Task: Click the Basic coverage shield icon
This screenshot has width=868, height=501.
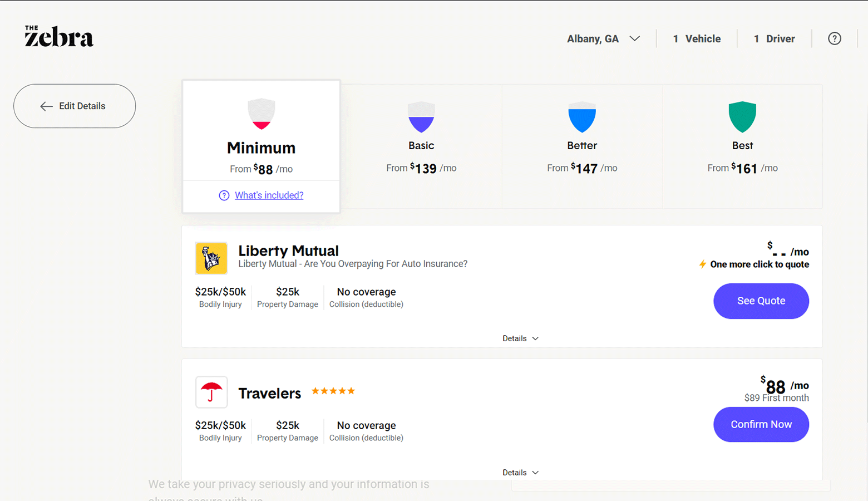Action: click(421, 117)
